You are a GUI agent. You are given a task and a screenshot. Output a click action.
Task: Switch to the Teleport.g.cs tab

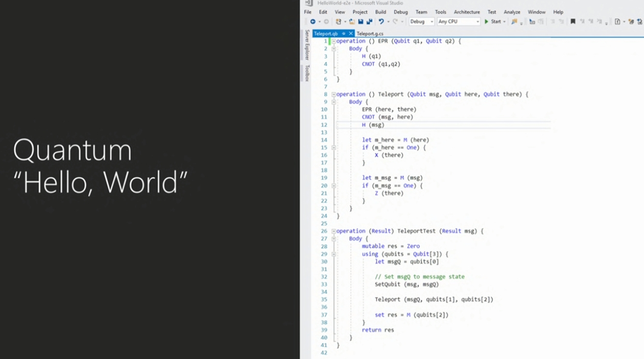(370, 34)
